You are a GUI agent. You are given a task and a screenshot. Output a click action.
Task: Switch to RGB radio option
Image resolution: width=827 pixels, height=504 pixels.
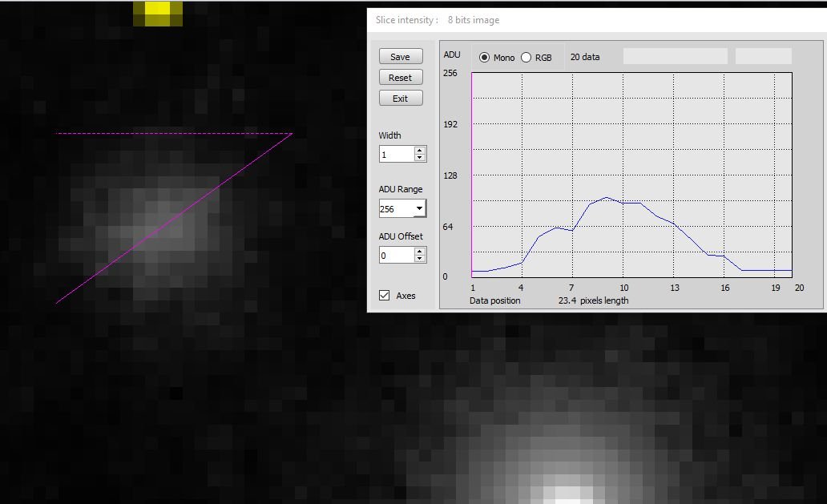tap(526, 58)
